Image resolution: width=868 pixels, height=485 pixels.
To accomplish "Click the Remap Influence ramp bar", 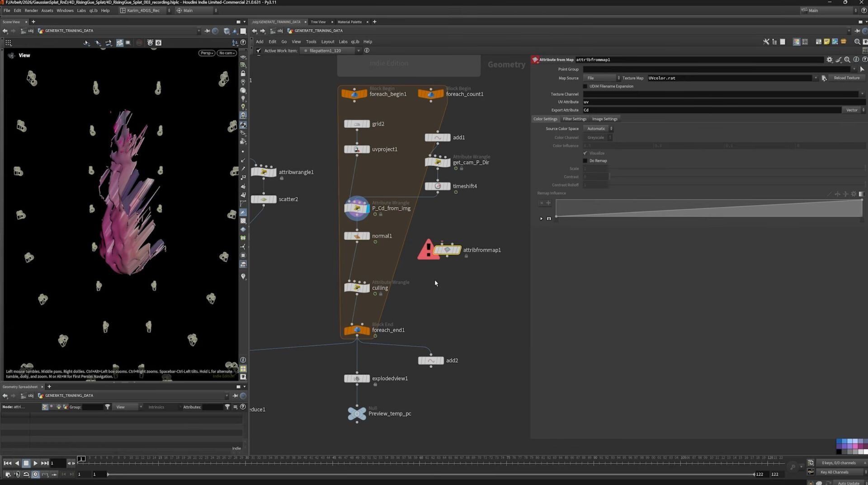I will pos(709,208).
